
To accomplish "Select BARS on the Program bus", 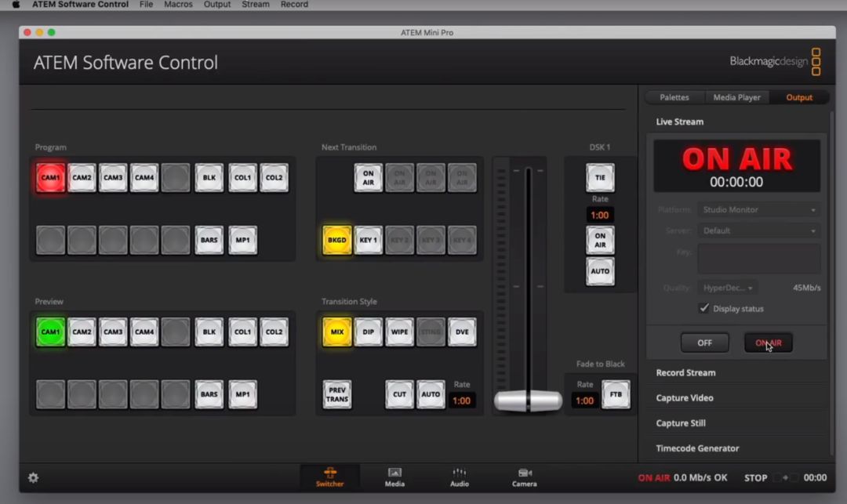I will click(x=209, y=240).
